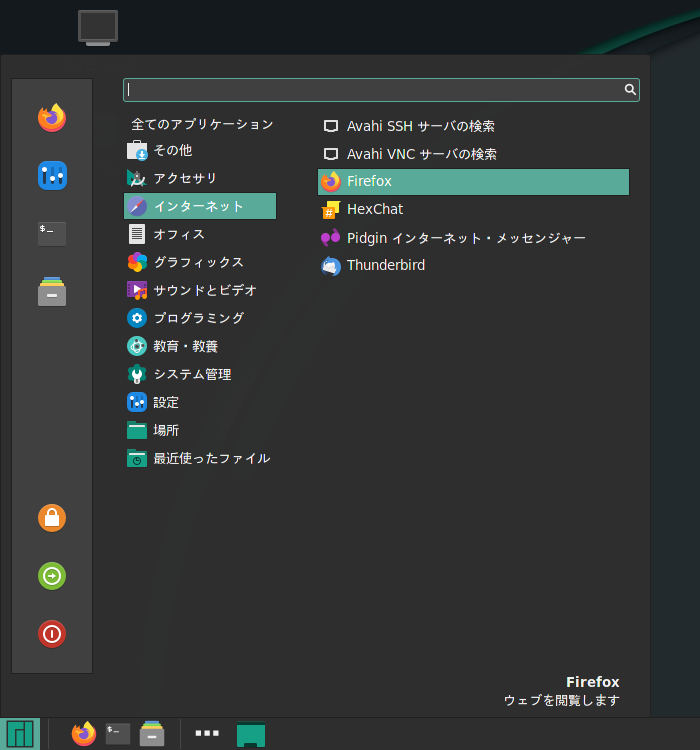Viewport: 700px width, 750px height.
Task: Open terminal from the bottom panel
Action: 118,734
